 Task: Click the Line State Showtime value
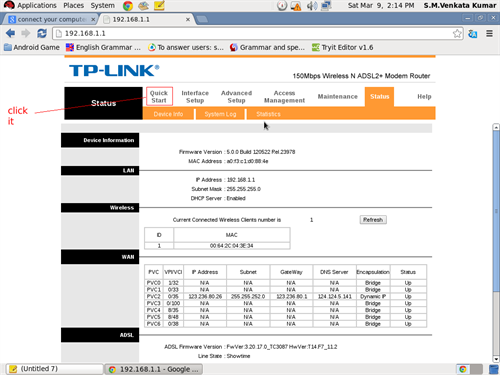tap(238, 356)
